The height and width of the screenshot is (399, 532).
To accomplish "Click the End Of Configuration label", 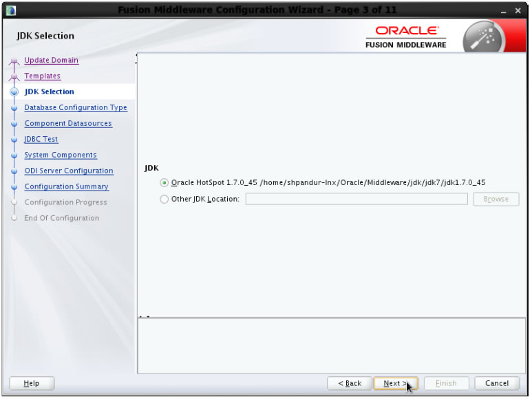I will tap(62, 218).
